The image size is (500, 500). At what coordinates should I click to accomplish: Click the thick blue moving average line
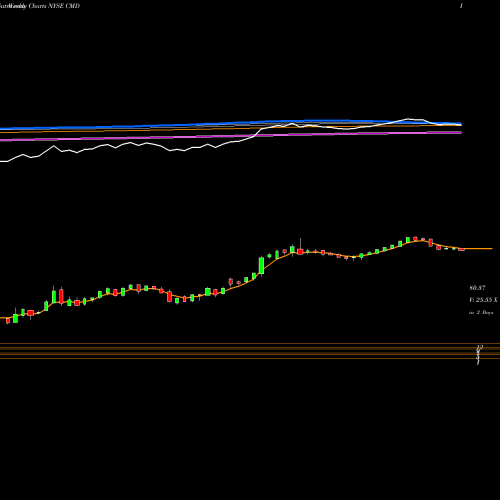tap(231, 124)
